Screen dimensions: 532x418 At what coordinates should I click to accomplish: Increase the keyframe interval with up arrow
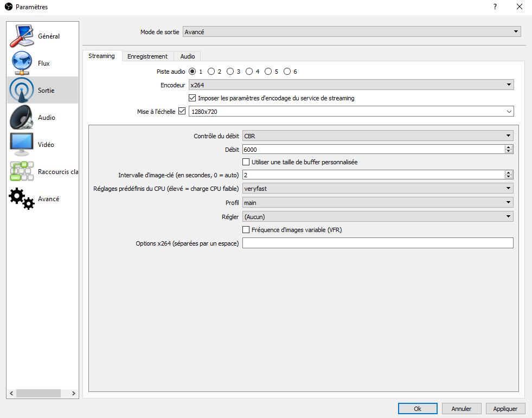(508, 172)
